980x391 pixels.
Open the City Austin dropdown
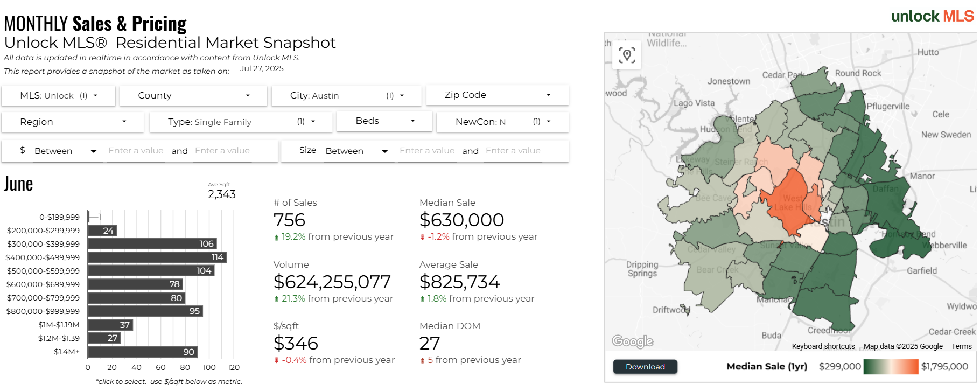[x=346, y=95]
